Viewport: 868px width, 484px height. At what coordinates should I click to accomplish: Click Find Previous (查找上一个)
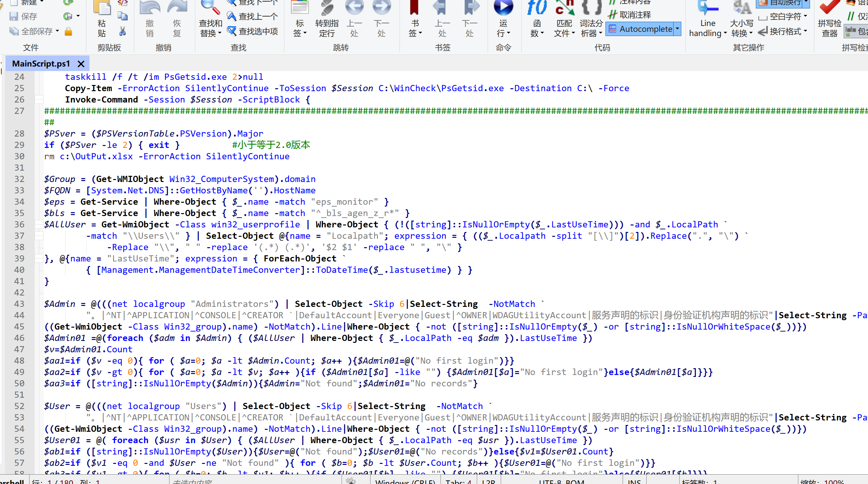point(252,16)
